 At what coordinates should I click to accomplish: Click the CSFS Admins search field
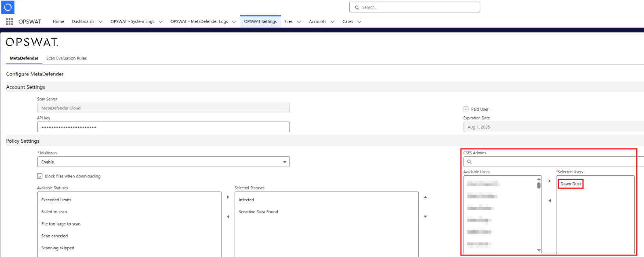click(x=554, y=162)
